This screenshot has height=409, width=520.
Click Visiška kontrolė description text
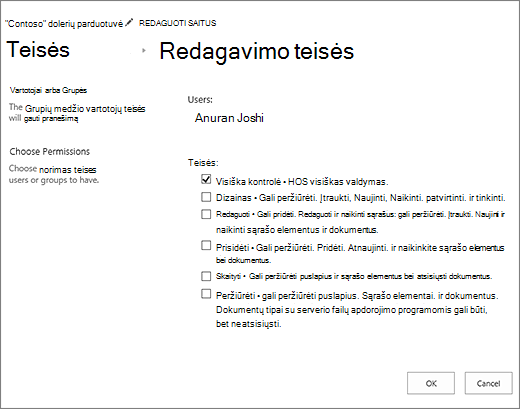click(302, 182)
